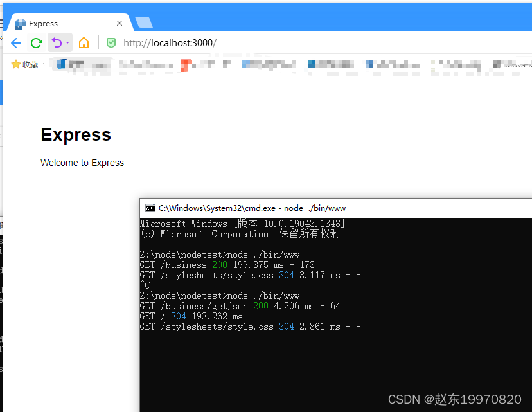Click the Microsoft Corporation copyright line

243,233
